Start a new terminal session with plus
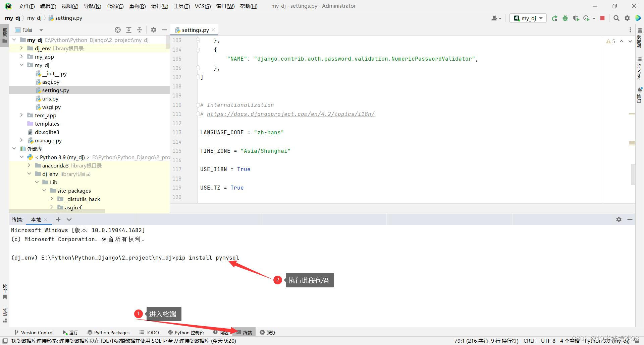The height and width of the screenshot is (345, 644). [x=58, y=219]
